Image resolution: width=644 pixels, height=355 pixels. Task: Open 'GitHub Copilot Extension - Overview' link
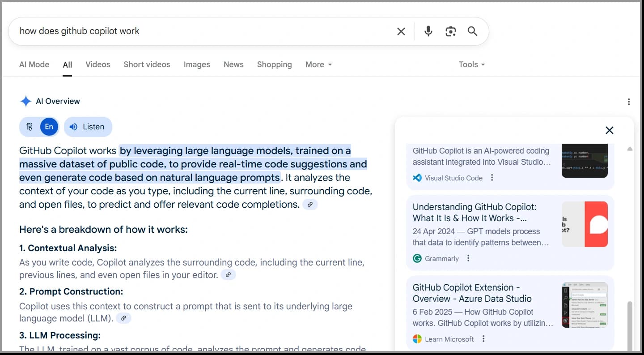(x=472, y=293)
